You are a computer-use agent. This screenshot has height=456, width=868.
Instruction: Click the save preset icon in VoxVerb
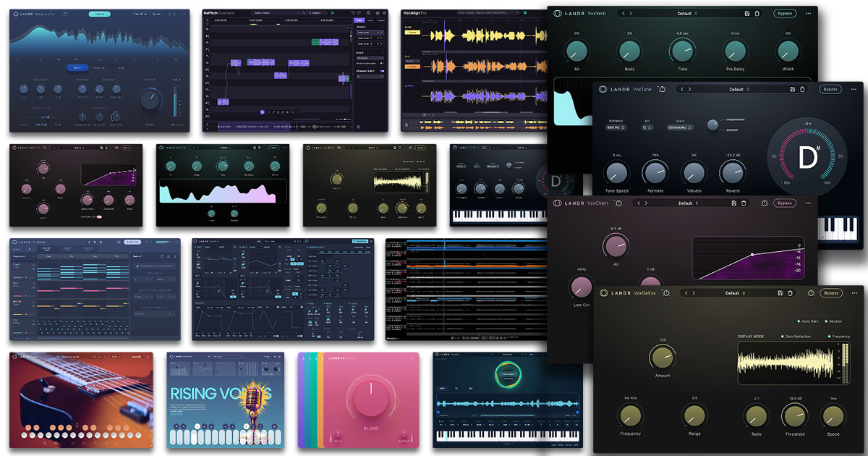click(747, 14)
